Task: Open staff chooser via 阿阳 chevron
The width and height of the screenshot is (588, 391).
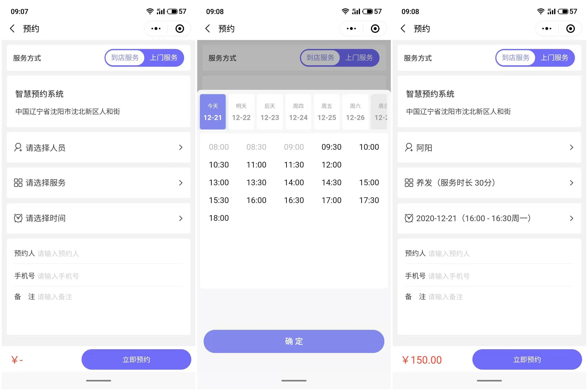Action: [572, 147]
